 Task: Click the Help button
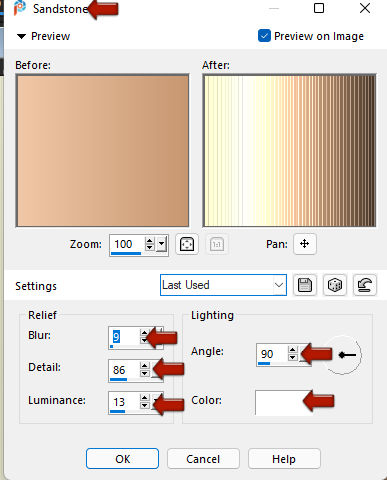(284, 459)
